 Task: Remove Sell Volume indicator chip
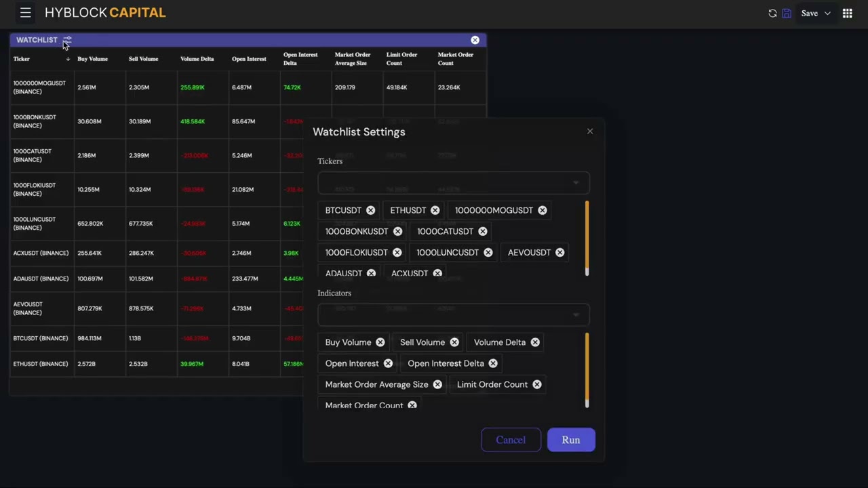click(x=454, y=342)
